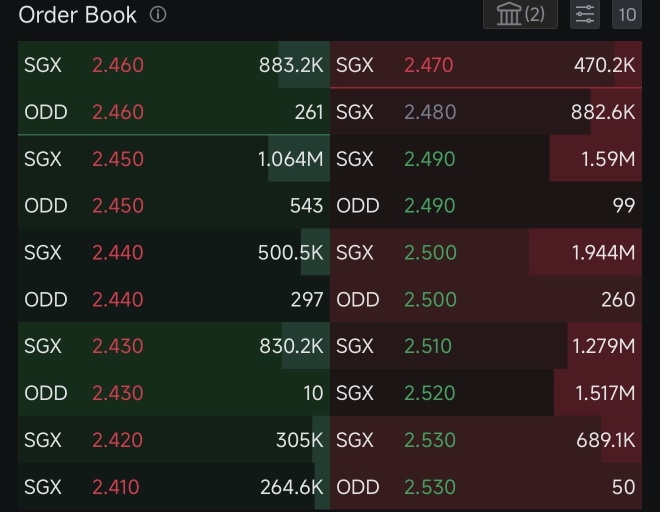660x512 pixels.
Task: Pick the SGX bid price 2.440
Action: (118, 253)
